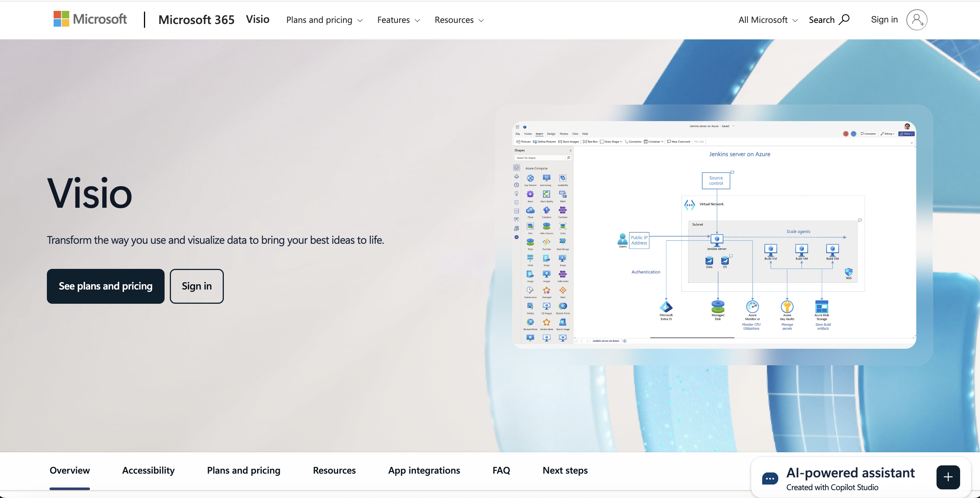Click the Search magnifier icon

[x=844, y=19]
